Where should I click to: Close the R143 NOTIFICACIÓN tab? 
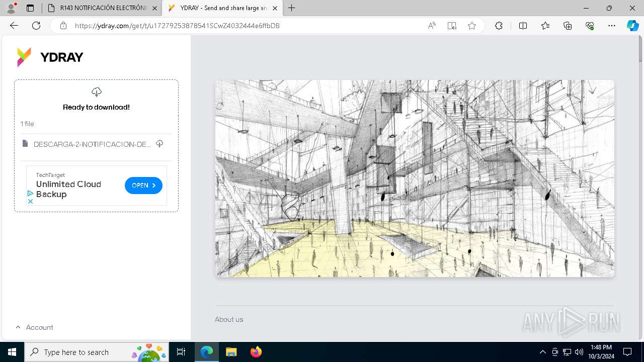point(154,8)
